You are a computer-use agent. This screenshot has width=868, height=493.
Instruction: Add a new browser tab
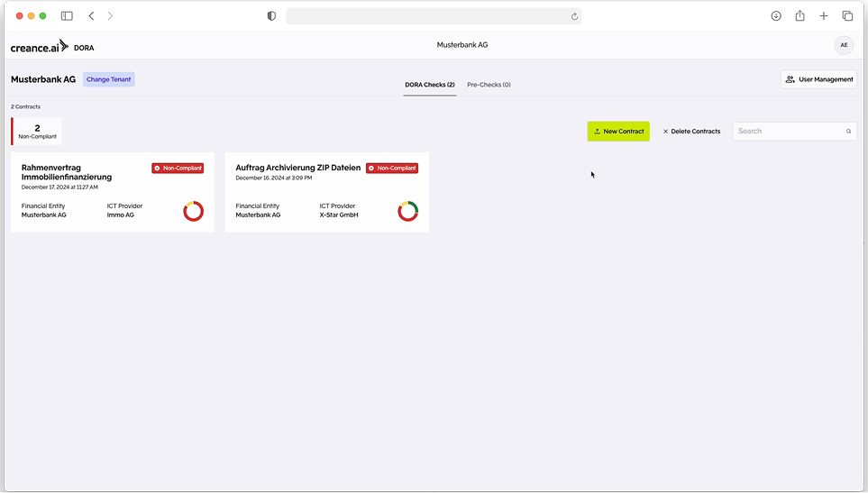(824, 16)
